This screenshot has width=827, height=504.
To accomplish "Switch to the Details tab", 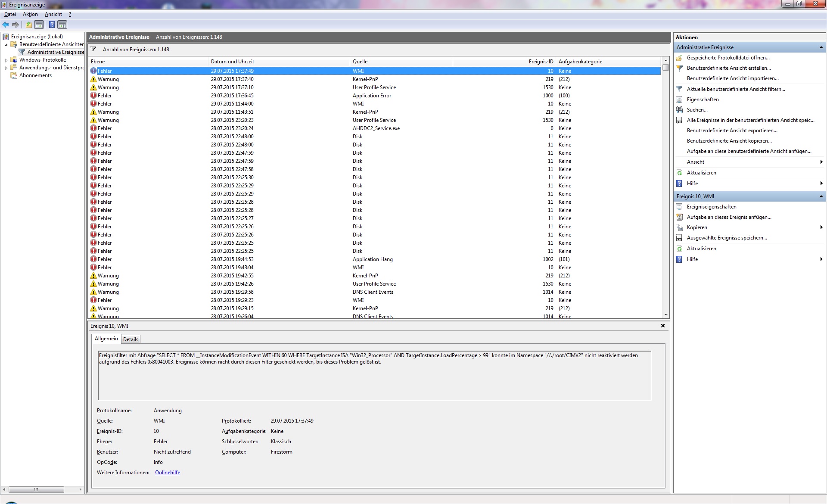I will (x=131, y=339).
